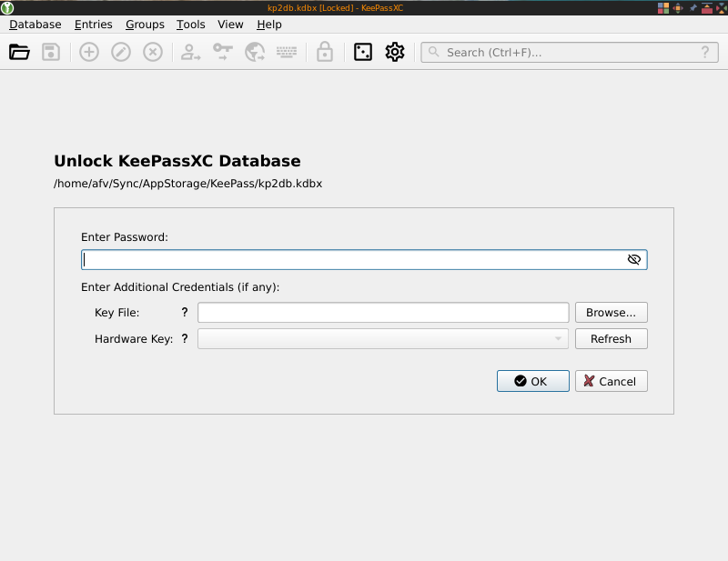The image size is (728, 561).
Task: Focus the Search (Ctrl+F) box
Action: tap(570, 52)
